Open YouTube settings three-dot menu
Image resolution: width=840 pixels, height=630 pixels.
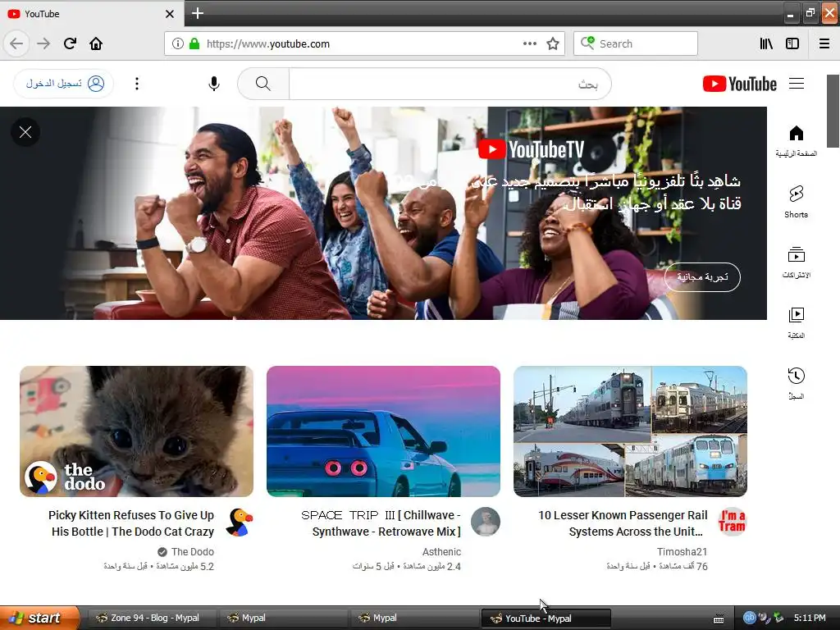[137, 84]
